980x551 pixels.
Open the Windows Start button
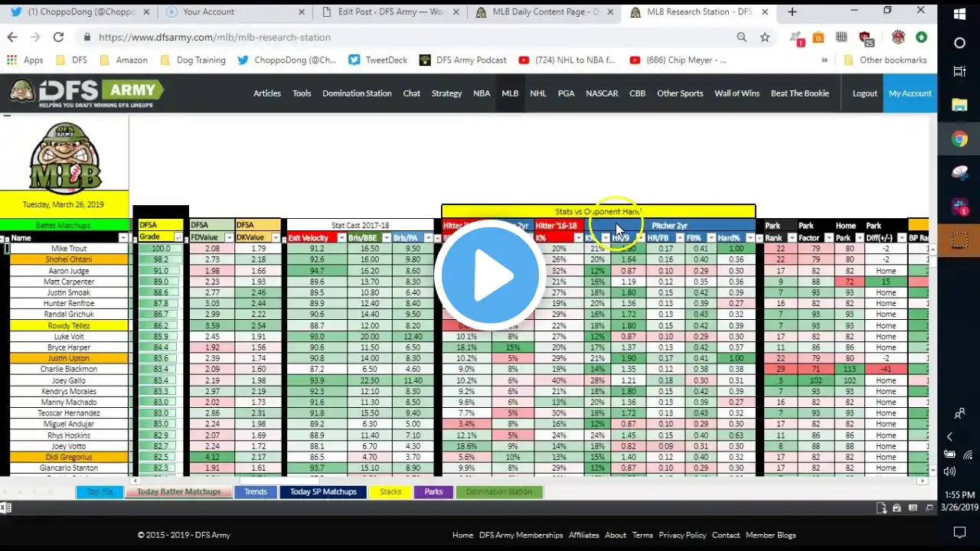[959, 15]
